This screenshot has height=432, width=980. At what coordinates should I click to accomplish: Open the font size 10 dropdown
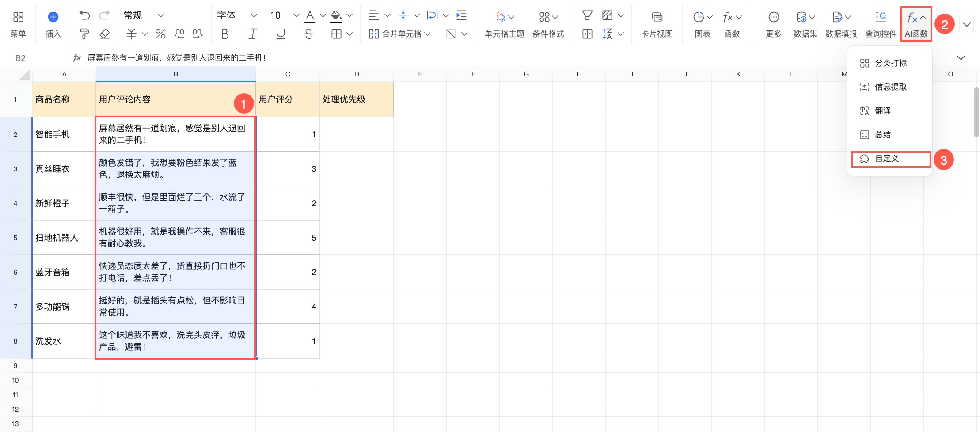[x=285, y=15]
